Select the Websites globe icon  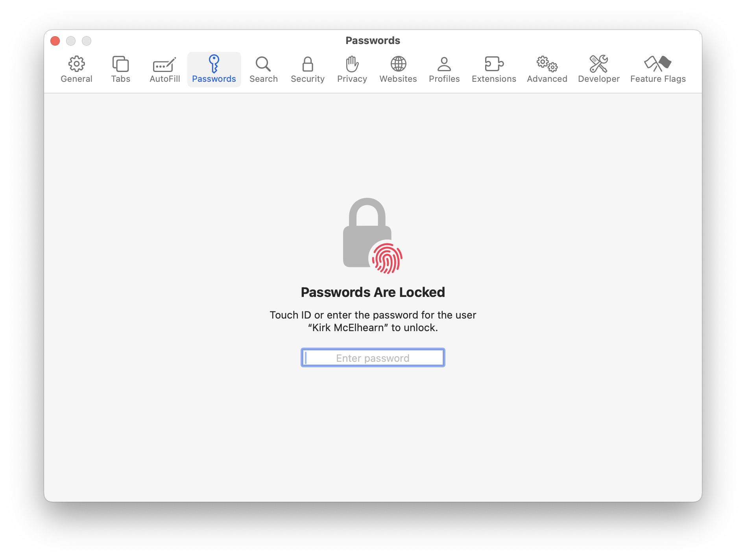click(x=398, y=64)
